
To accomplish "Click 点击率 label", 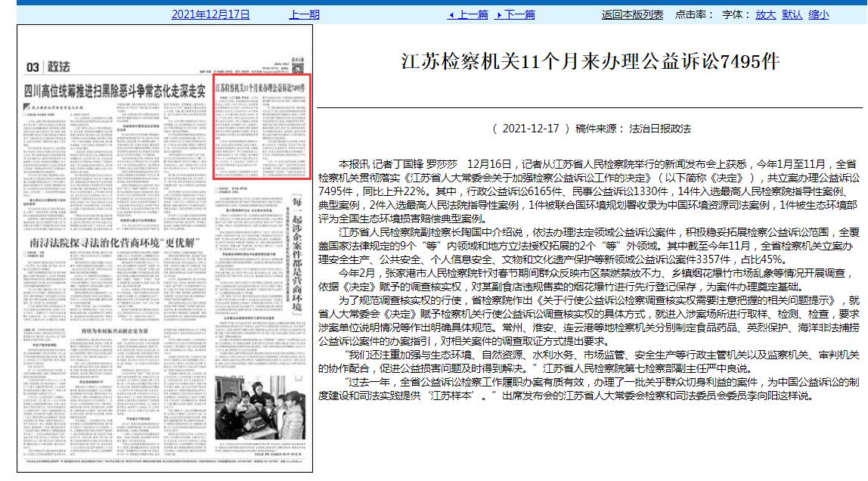I will [x=694, y=14].
